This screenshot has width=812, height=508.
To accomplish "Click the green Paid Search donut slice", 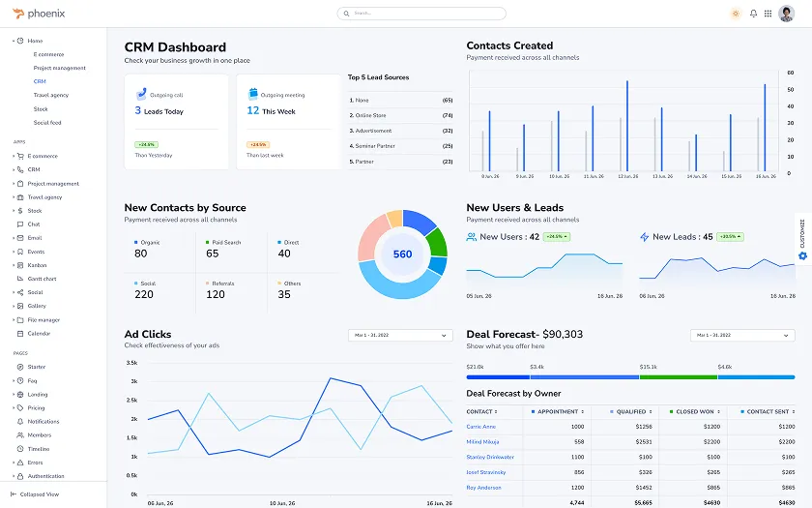I will point(437,242).
